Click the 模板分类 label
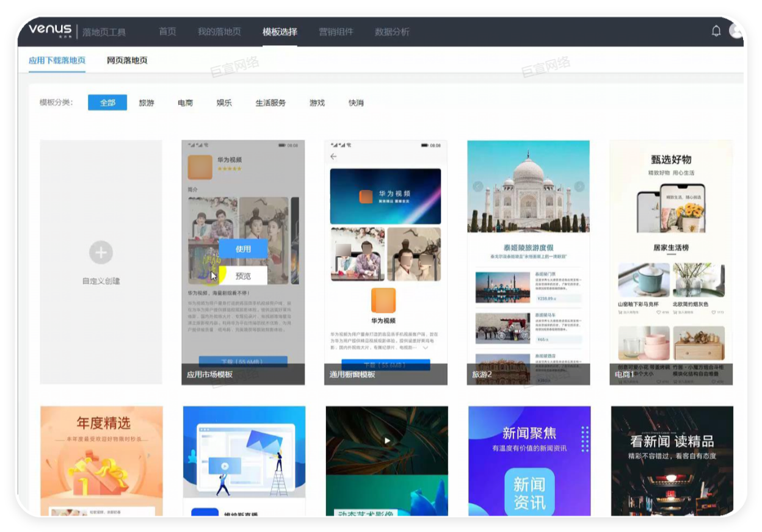This screenshot has width=762, height=532. pyautogui.click(x=56, y=102)
